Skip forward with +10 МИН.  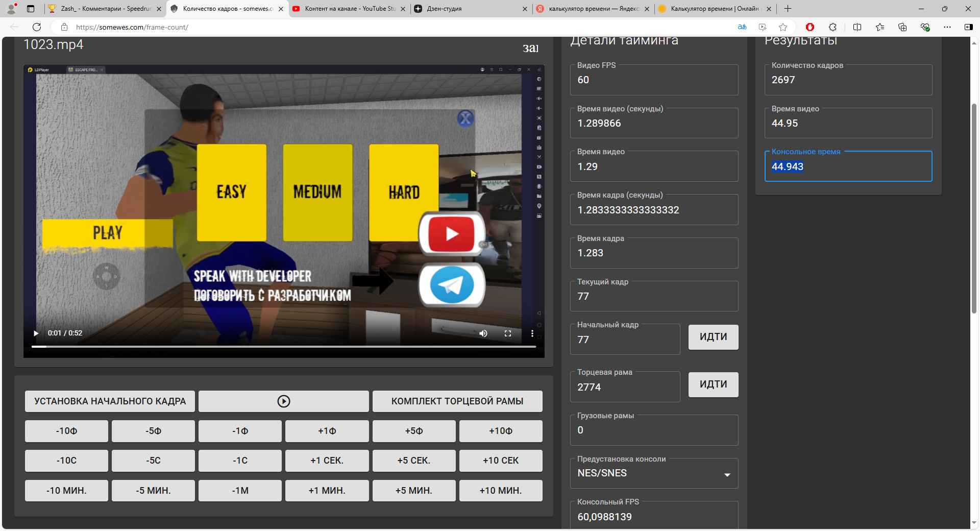[x=501, y=491]
